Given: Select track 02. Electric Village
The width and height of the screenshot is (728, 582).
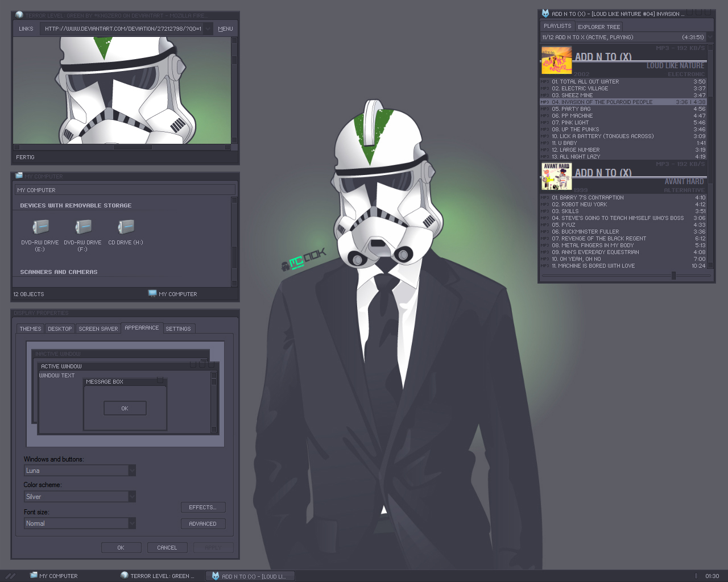Looking at the screenshot, I should tap(623, 89).
